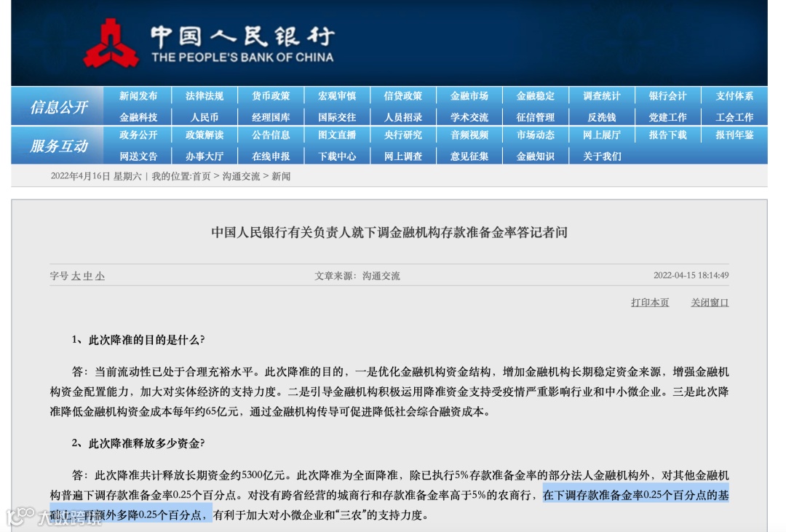Click 关闭窗口 link
Image resolution: width=786 pixels, height=532 pixels.
(x=710, y=302)
